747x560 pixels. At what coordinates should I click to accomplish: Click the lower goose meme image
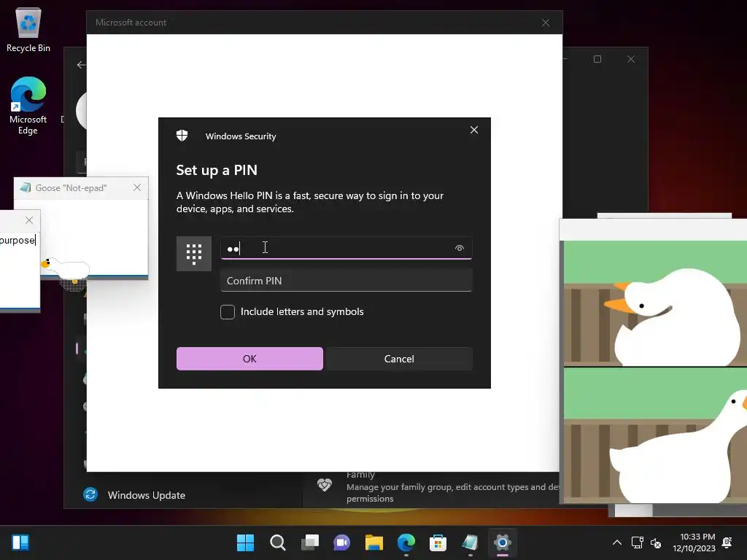tap(655, 435)
